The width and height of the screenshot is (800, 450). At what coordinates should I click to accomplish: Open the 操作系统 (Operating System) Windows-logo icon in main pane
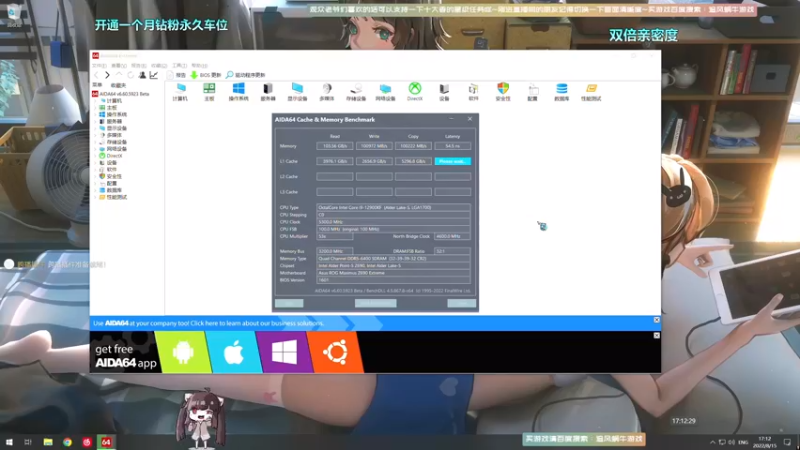(238, 92)
